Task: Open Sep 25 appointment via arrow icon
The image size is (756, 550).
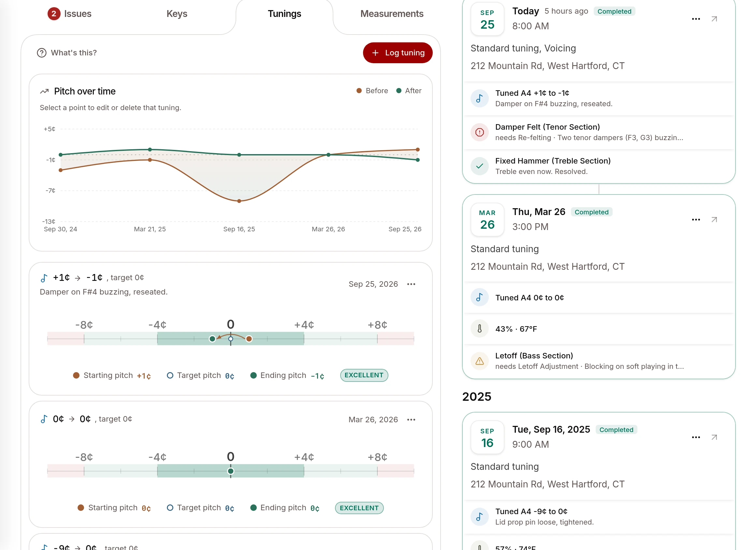Action: click(x=714, y=19)
